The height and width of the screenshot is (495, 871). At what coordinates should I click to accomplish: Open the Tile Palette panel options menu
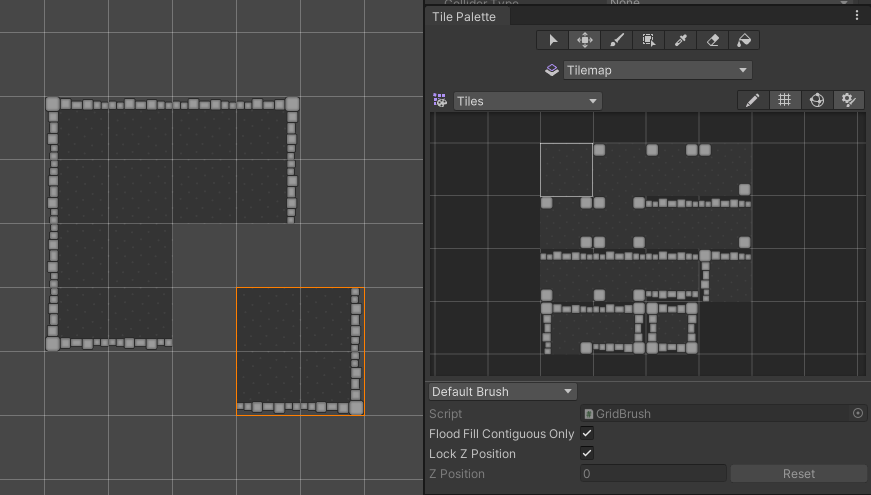857,16
